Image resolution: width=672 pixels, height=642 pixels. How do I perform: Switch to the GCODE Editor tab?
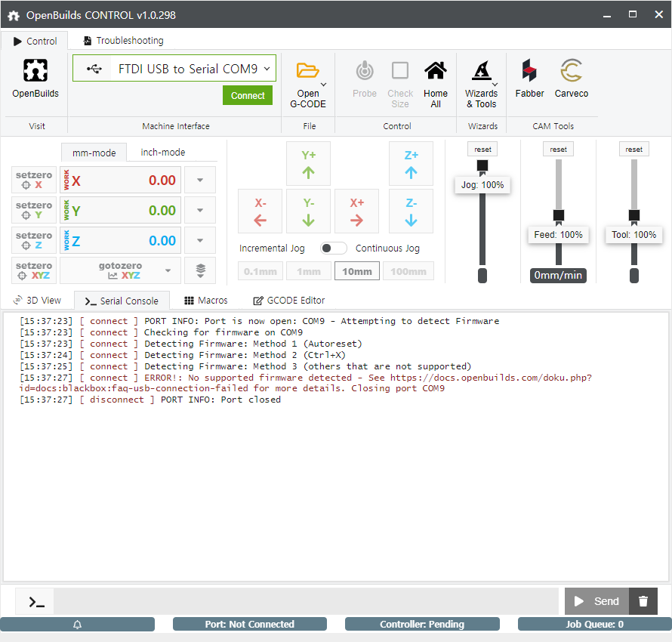[x=289, y=301]
